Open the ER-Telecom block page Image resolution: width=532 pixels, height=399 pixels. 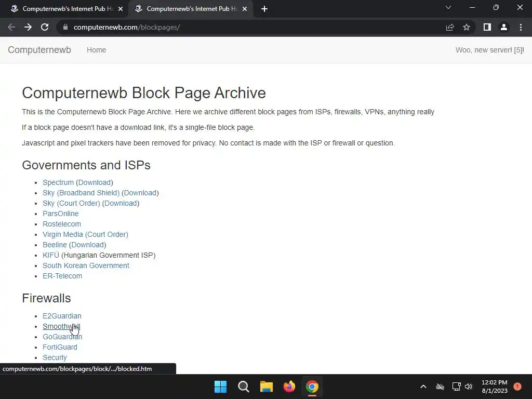[x=62, y=276]
